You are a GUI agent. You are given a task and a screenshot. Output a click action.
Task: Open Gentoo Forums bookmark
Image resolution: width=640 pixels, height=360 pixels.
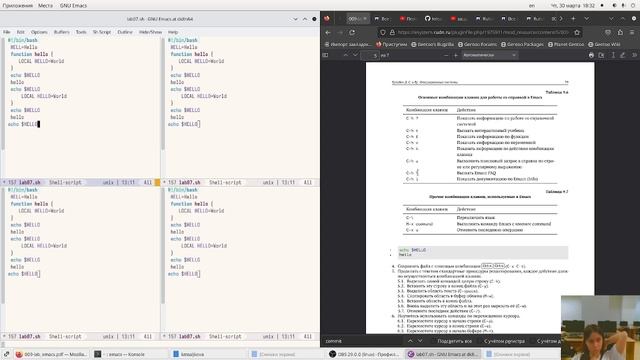[x=478, y=44]
